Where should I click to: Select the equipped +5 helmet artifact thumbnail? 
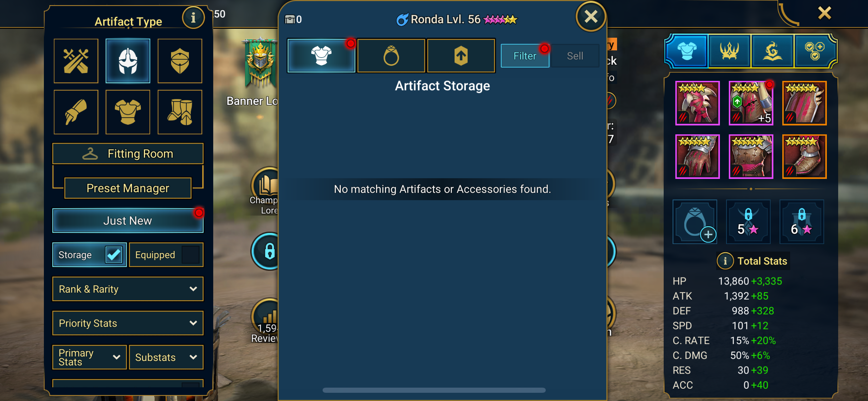pyautogui.click(x=751, y=103)
